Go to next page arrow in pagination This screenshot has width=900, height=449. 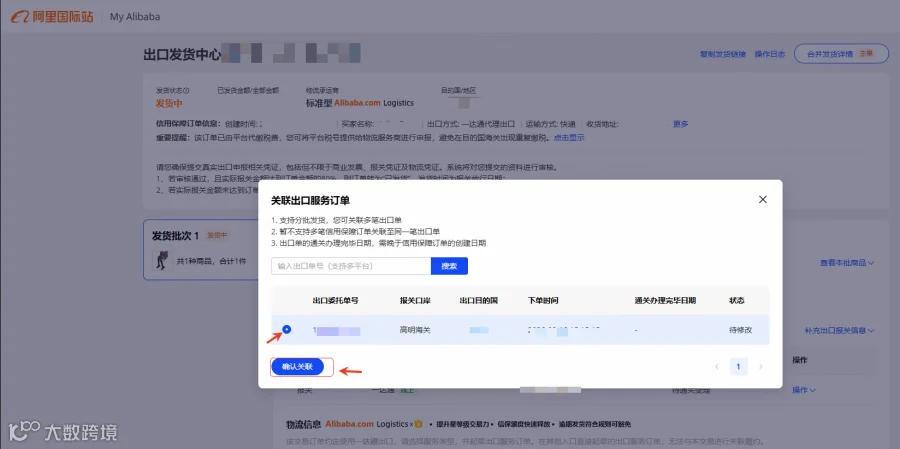[761, 366]
